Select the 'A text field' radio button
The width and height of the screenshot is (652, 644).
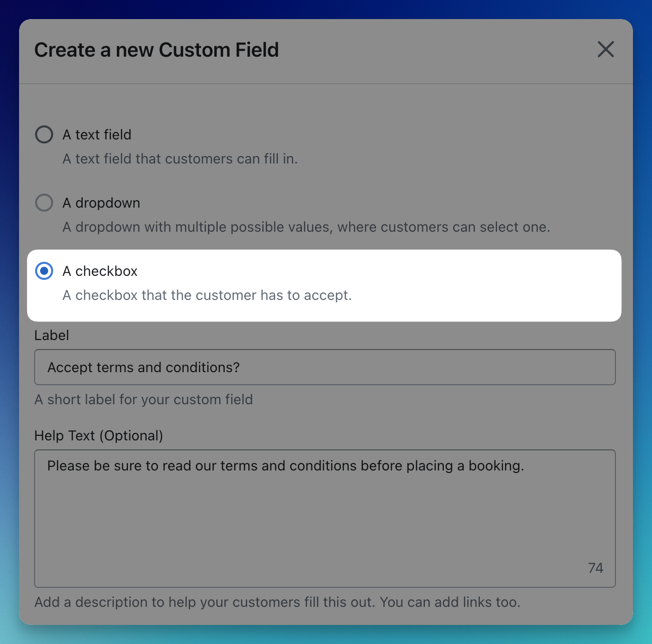[x=44, y=134]
